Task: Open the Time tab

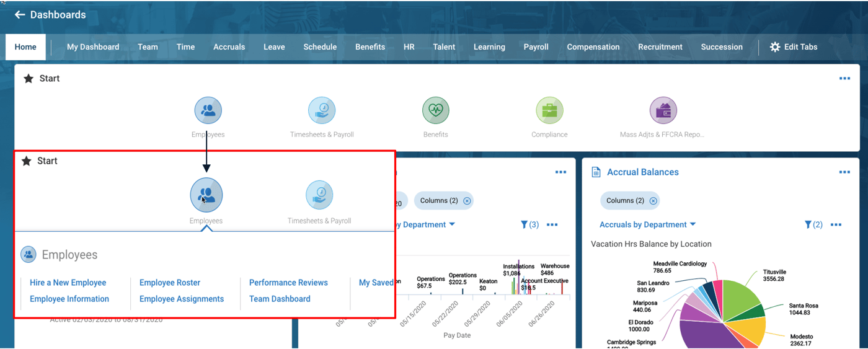Action: coord(185,47)
